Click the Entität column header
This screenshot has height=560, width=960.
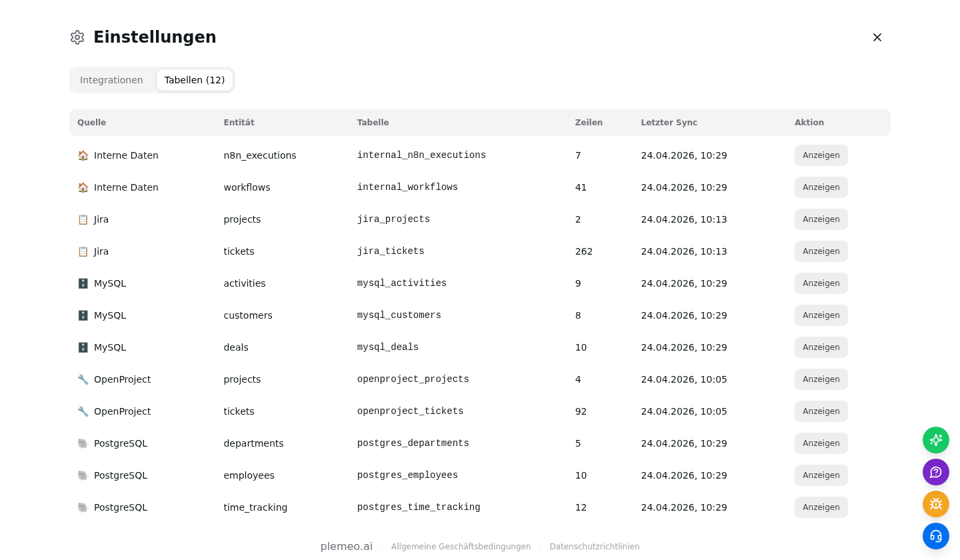[x=239, y=123]
